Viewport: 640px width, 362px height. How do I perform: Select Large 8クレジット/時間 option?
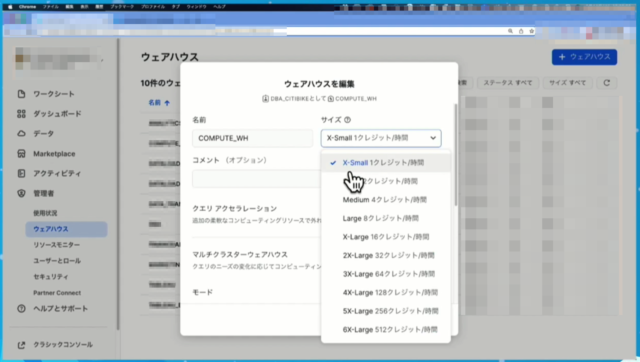click(386, 218)
